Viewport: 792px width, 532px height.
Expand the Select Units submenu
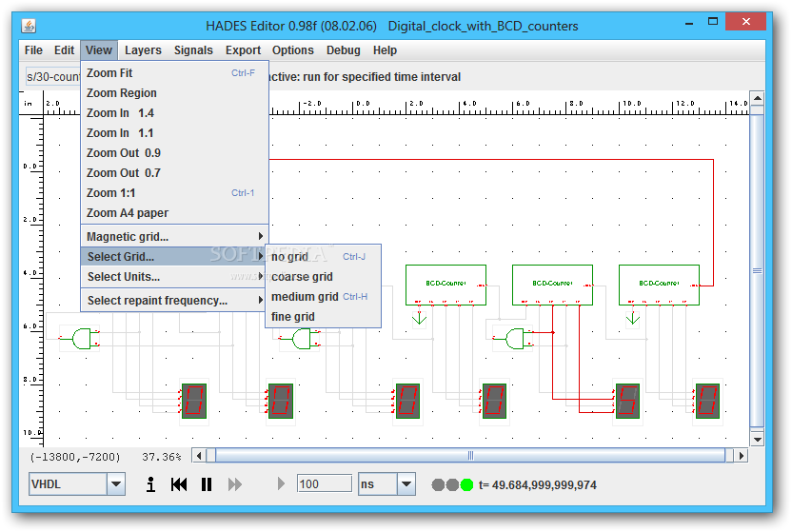click(175, 277)
